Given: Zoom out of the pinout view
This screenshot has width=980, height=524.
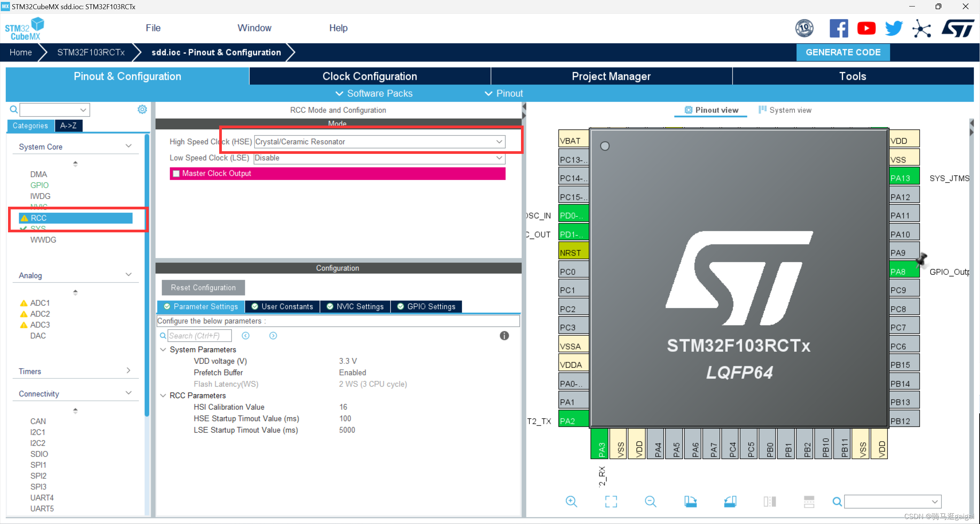Looking at the screenshot, I should pos(651,501).
